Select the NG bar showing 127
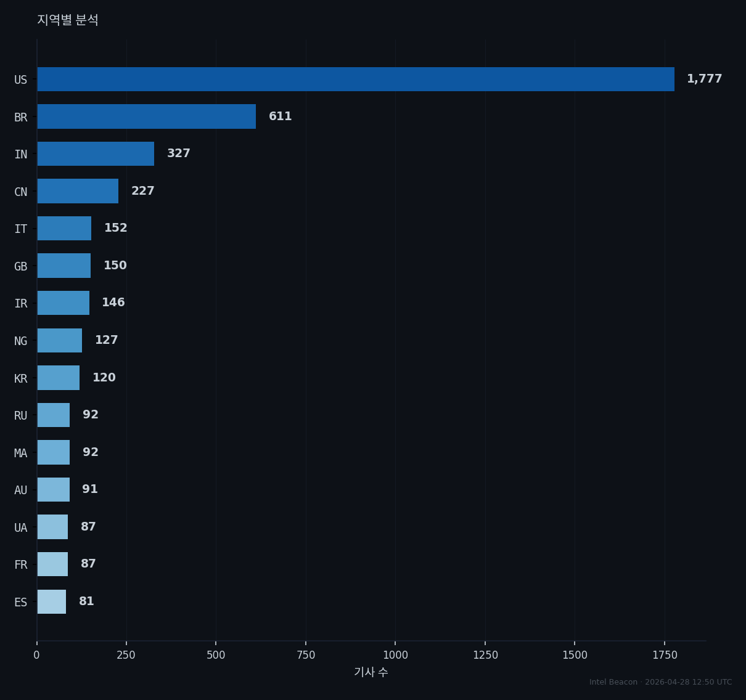Viewport: 746px width, 700px height. (x=60, y=340)
